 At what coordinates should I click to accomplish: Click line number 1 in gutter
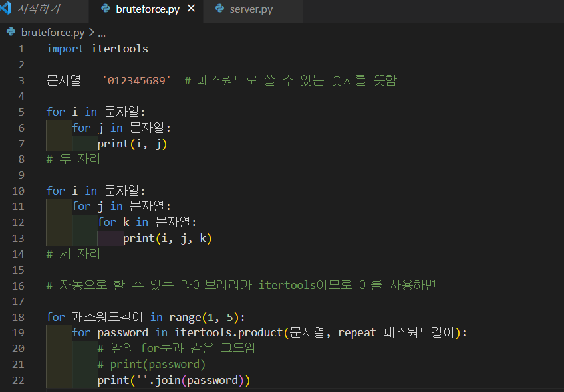tap(21, 49)
